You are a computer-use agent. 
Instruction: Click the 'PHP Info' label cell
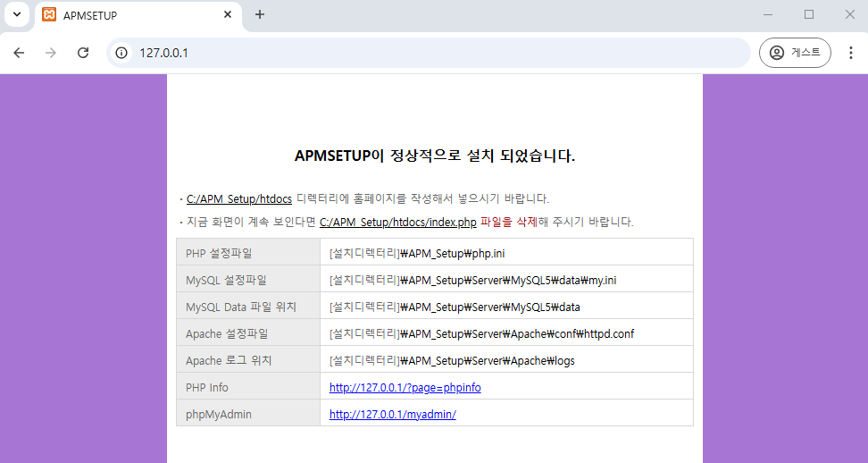point(248,386)
